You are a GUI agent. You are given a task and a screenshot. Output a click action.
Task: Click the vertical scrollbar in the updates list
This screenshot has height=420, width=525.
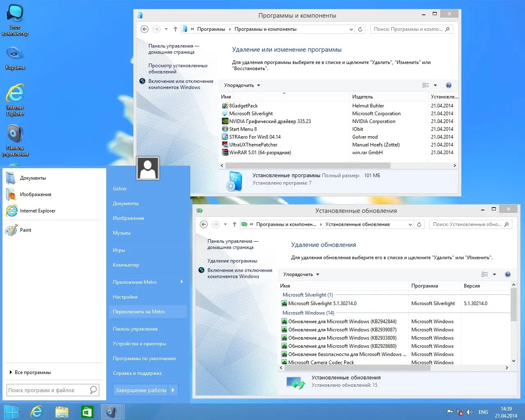click(x=514, y=304)
